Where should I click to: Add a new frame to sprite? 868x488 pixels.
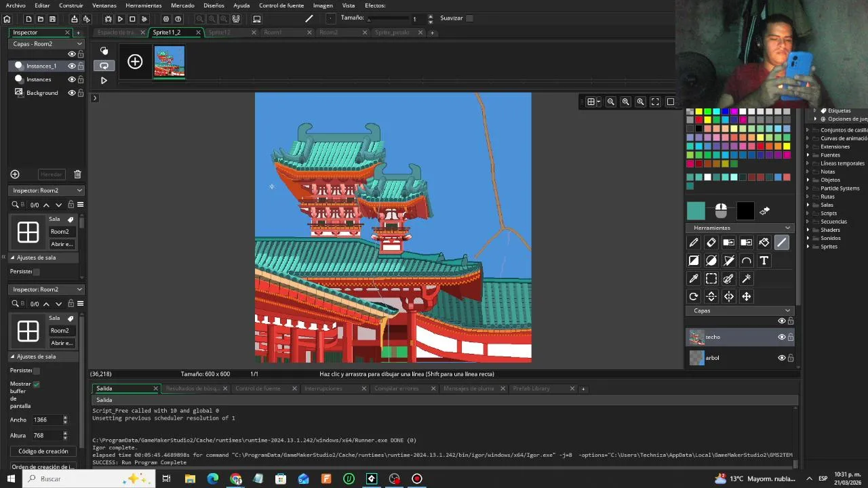pos(135,62)
